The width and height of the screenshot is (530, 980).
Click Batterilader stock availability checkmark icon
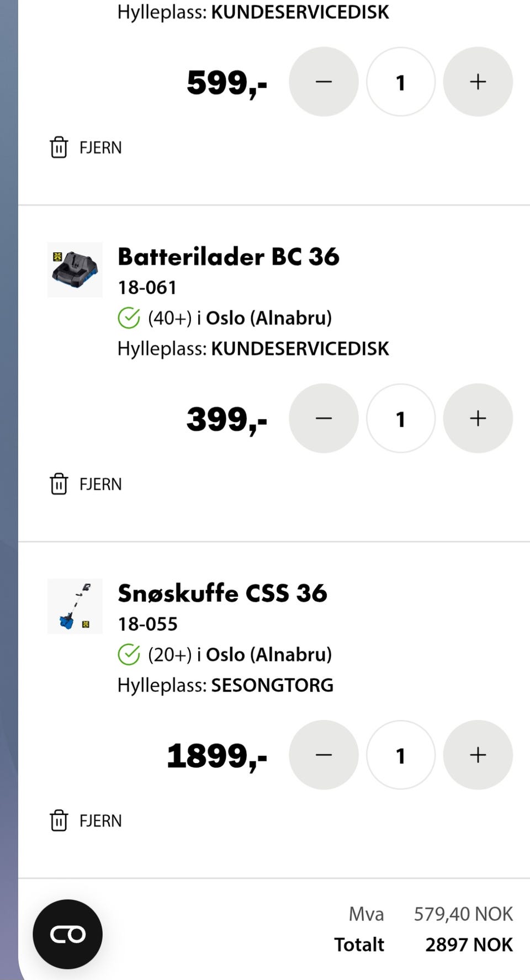pyautogui.click(x=129, y=318)
